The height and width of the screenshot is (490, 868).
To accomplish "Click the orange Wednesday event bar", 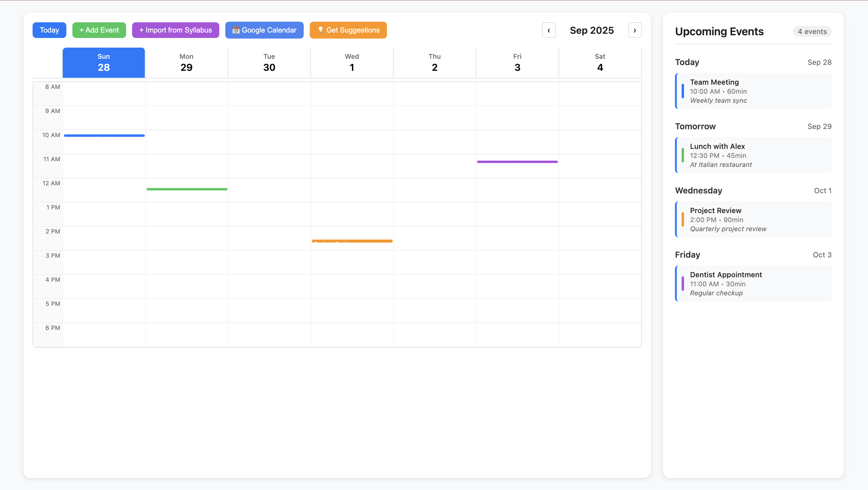I will point(352,241).
